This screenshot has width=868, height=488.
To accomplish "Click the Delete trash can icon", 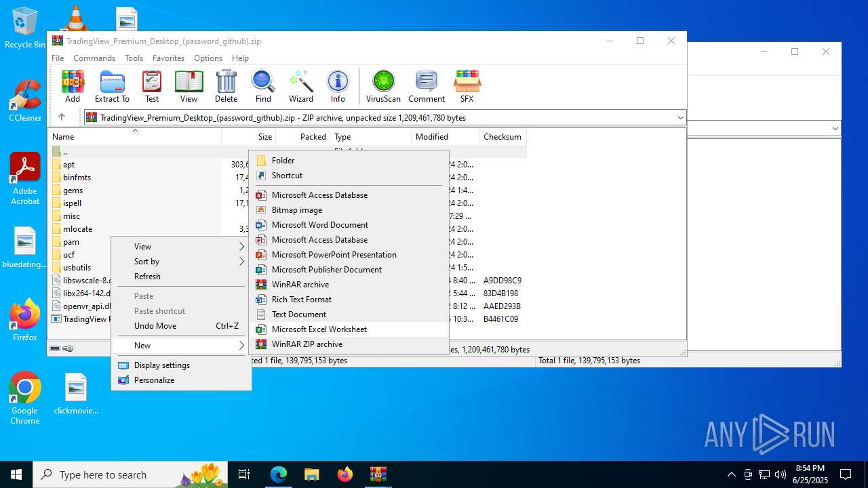I will point(226,86).
